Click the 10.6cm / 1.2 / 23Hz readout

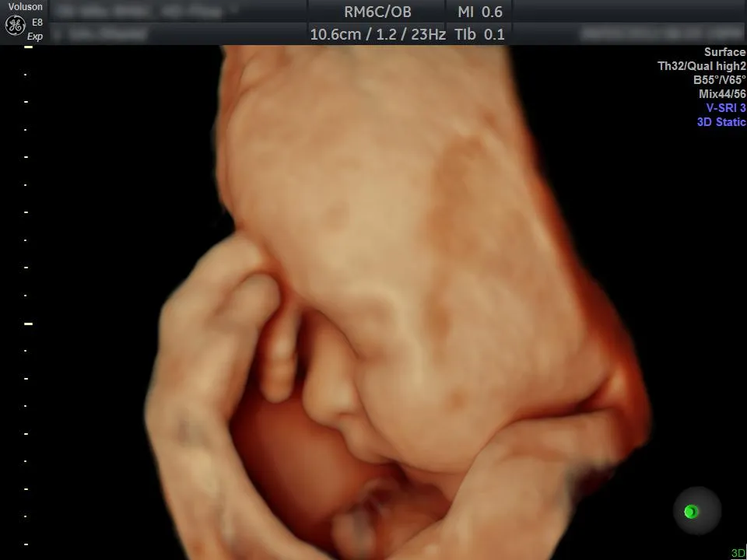378,34
